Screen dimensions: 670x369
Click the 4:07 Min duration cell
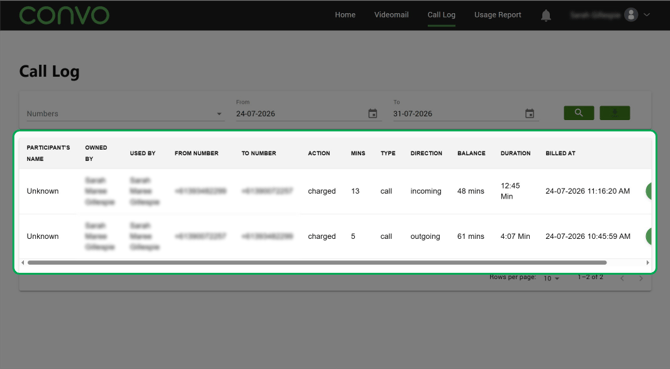pyautogui.click(x=515, y=237)
